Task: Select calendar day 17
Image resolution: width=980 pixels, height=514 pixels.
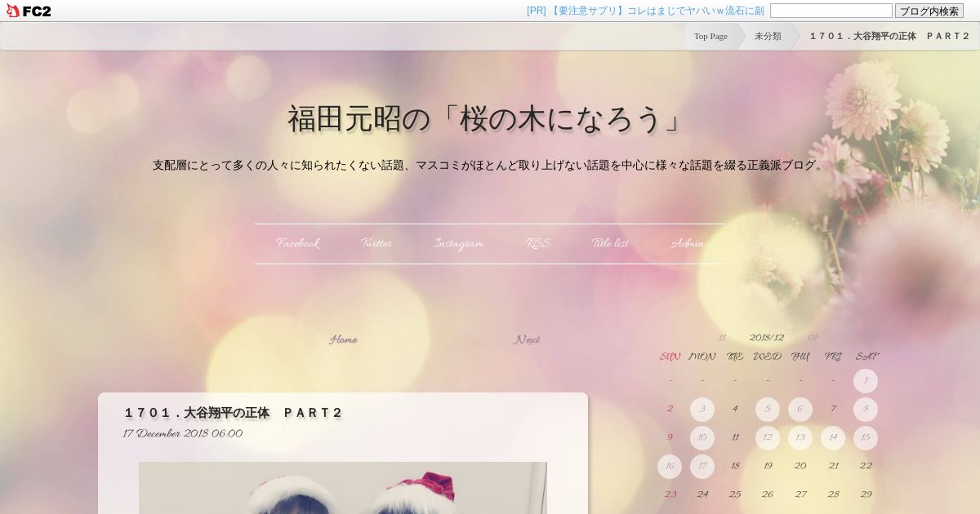Action: tap(702, 467)
